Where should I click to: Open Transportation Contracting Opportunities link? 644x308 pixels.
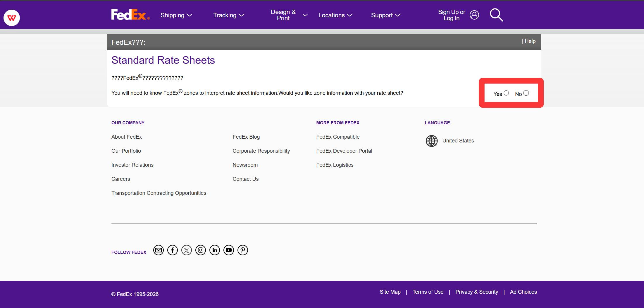[159, 193]
